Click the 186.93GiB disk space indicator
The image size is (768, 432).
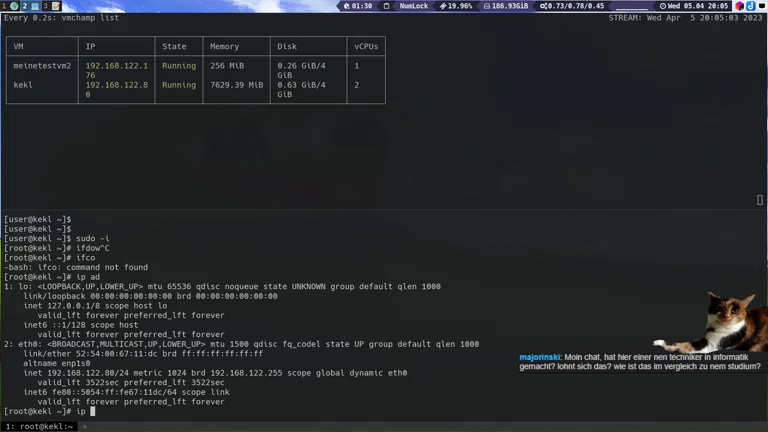click(506, 6)
